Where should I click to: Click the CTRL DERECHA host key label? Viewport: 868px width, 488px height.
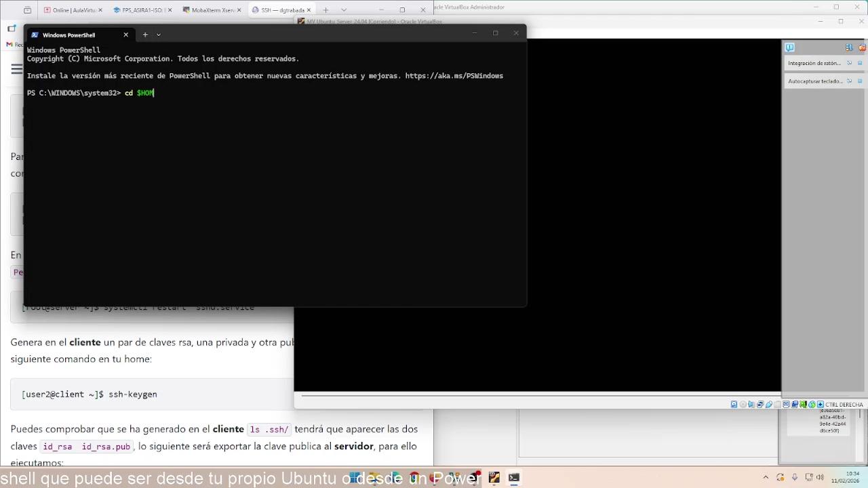click(844, 405)
